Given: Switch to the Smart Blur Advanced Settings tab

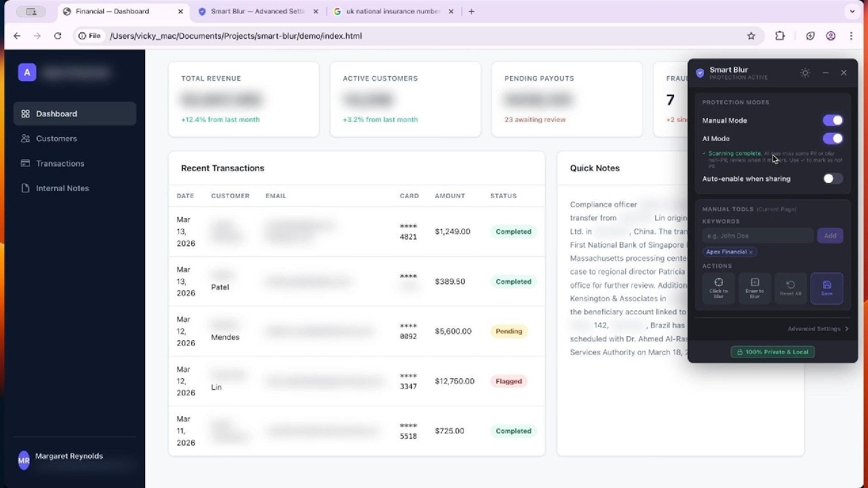Looking at the screenshot, I should pyautogui.click(x=258, y=12).
